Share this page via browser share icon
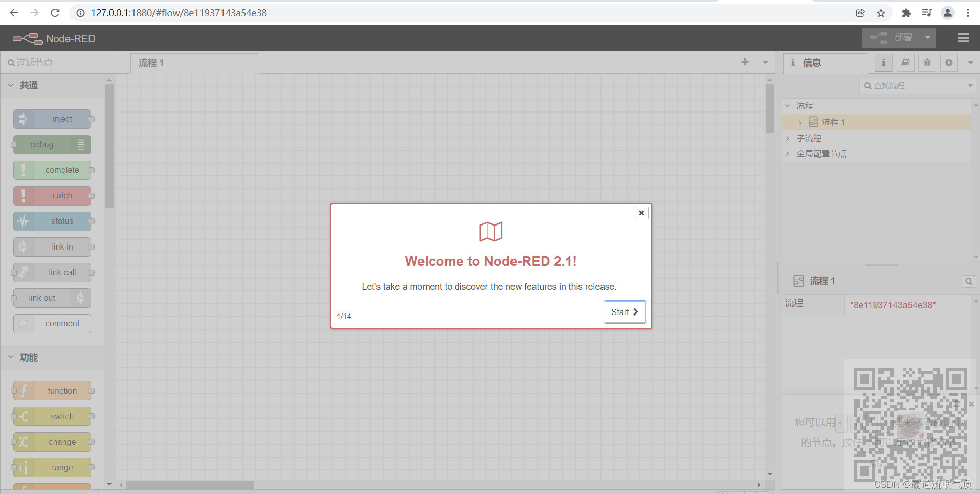 point(860,13)
